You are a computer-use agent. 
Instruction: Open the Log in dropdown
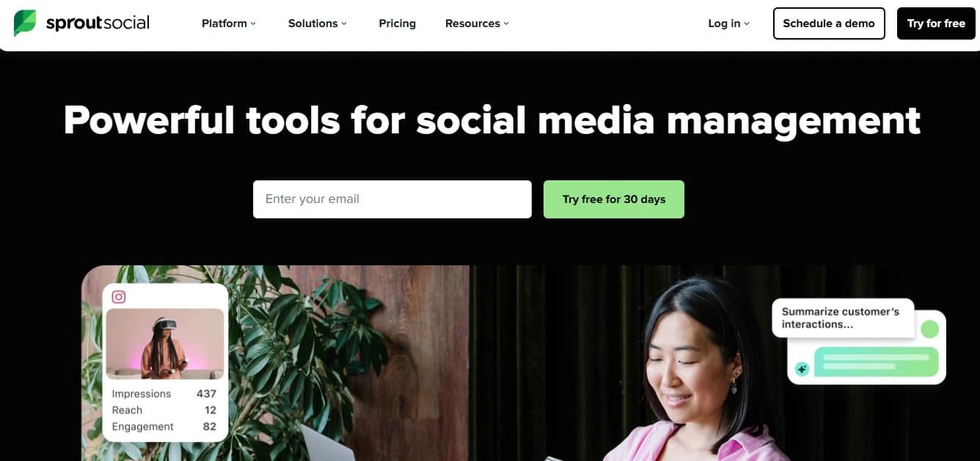coord(728,23)
